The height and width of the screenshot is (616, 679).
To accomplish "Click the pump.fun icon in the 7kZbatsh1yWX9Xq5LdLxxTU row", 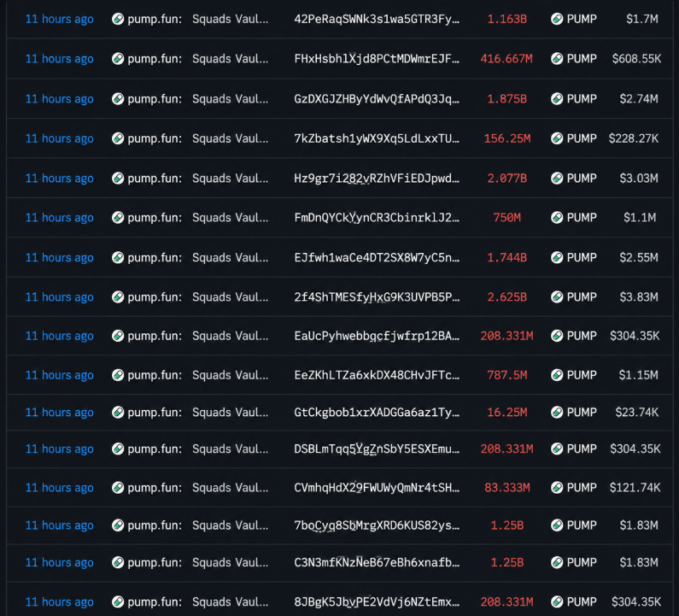I will point(118,138).
